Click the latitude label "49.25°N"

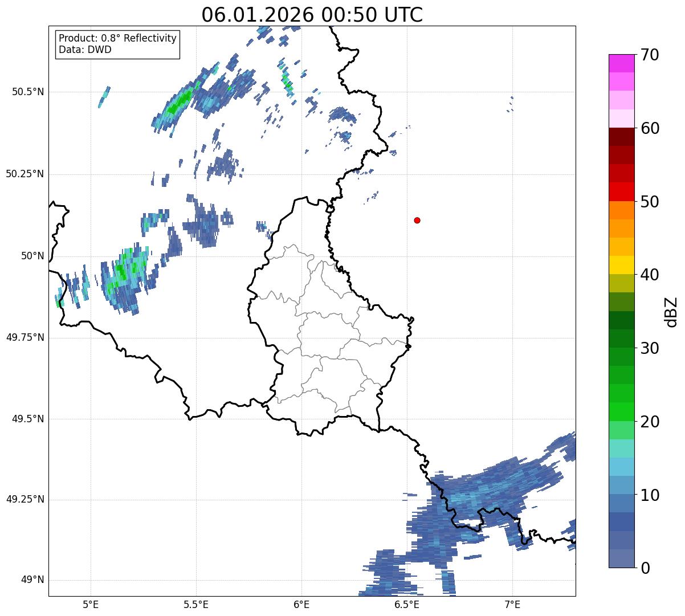click(25, 500)
